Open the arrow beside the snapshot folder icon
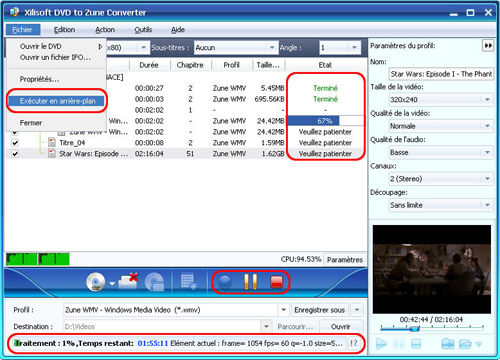 click(479, 344)
